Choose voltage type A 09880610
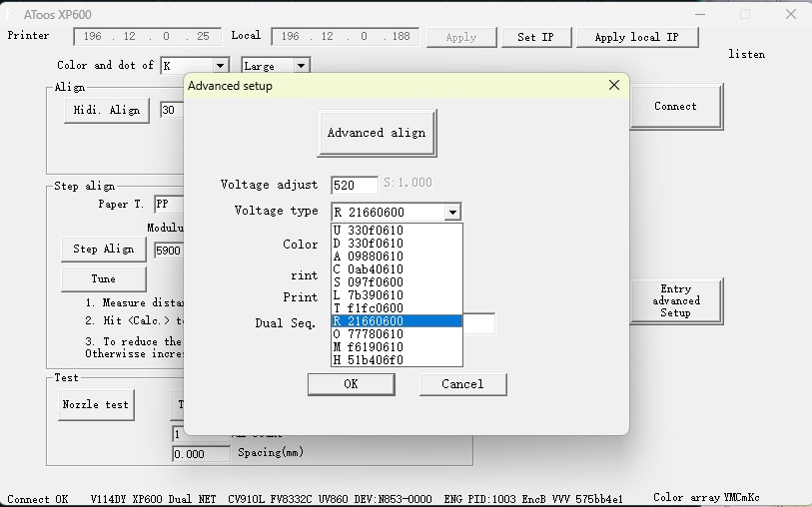Viewport: 812px width, 507px height. (397, 256)
